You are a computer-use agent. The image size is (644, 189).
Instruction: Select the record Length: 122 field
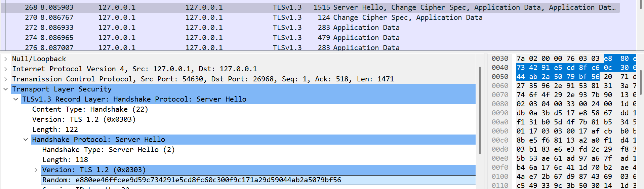(x=55, y=129)
